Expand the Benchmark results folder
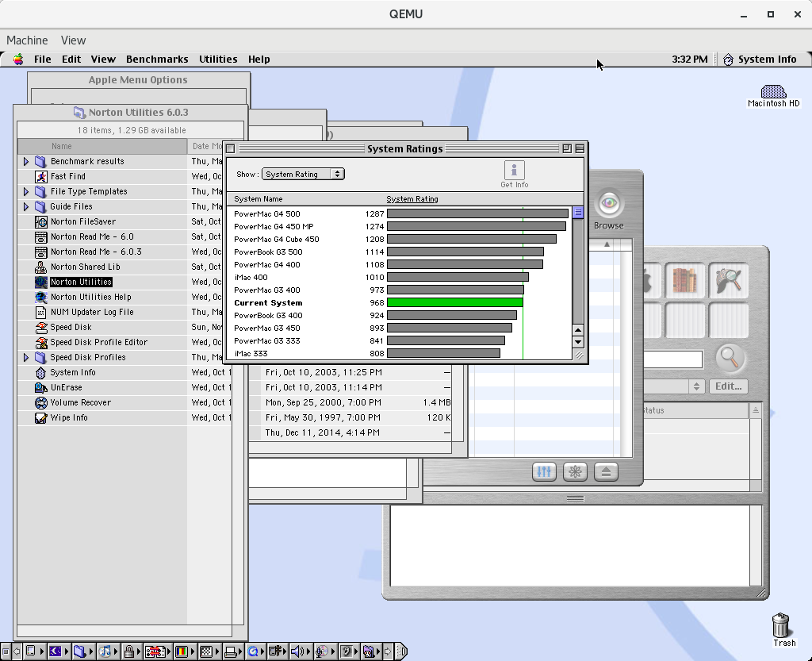The image size is (812, 661). tap(26, 162)
